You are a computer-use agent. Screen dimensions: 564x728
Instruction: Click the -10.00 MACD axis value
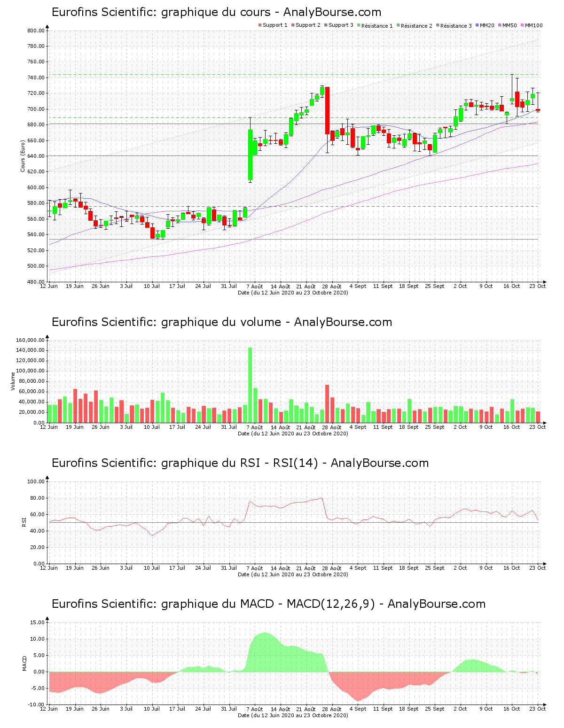[36, 705]
